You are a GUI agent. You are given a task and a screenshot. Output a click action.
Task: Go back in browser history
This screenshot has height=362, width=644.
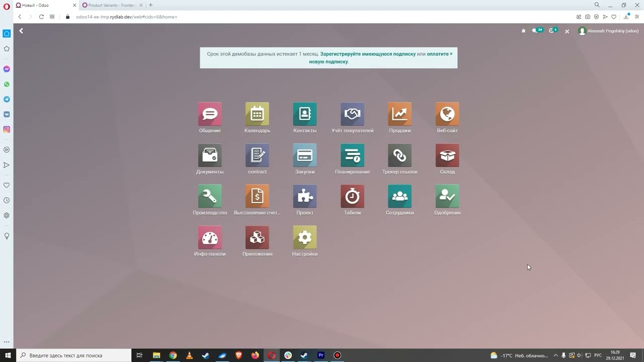(x=20, y=17)
